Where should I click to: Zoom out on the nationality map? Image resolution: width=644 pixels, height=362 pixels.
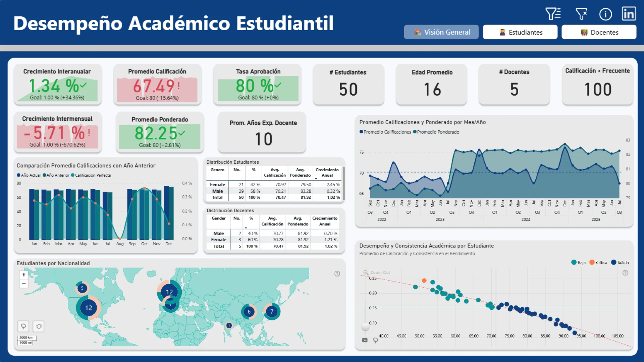pos(24,284)
